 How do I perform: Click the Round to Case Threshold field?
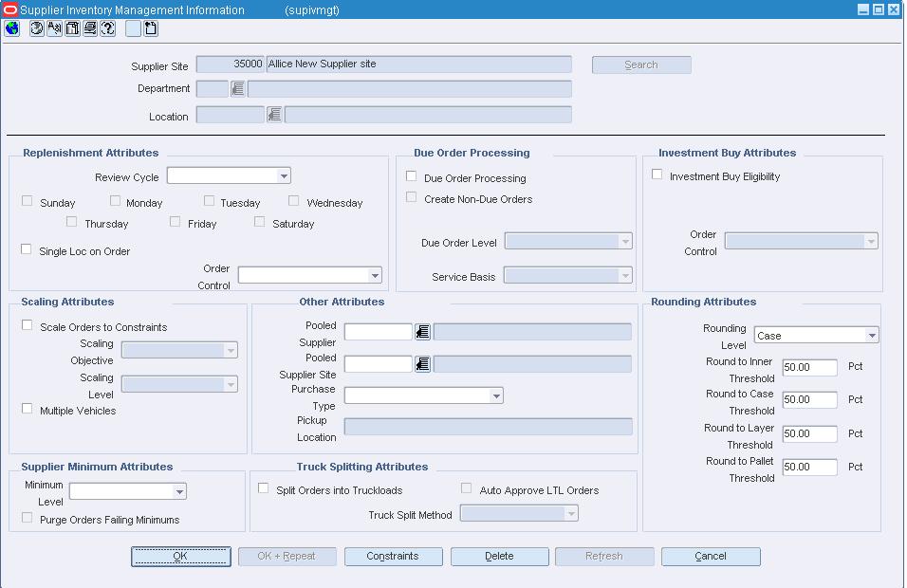point(810,400)
